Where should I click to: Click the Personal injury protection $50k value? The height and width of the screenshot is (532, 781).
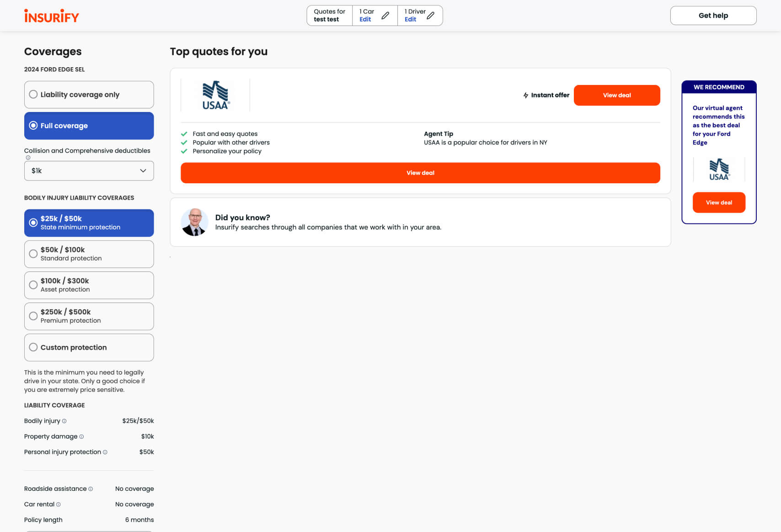[x=146, y=452]
